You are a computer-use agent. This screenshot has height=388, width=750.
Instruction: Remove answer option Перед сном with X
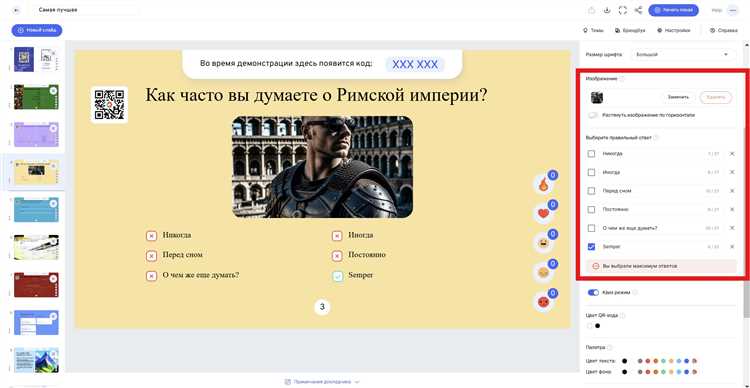[732, 191]
